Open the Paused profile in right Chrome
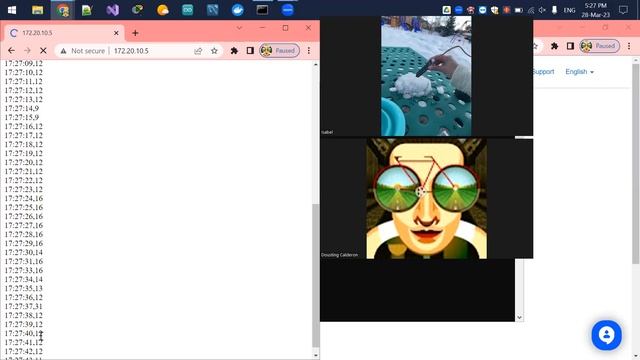This screenshot has width=640, height=360. coord(600,46)
